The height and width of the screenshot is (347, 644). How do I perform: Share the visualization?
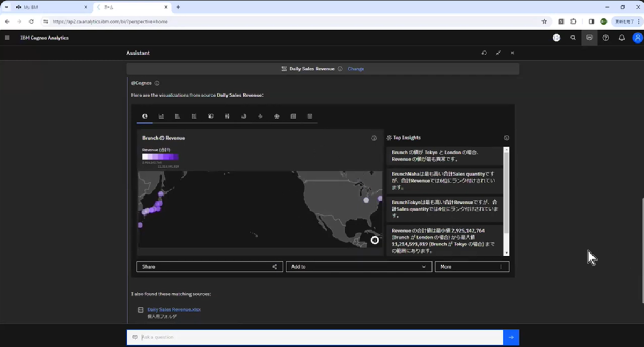tap(210, 266)
